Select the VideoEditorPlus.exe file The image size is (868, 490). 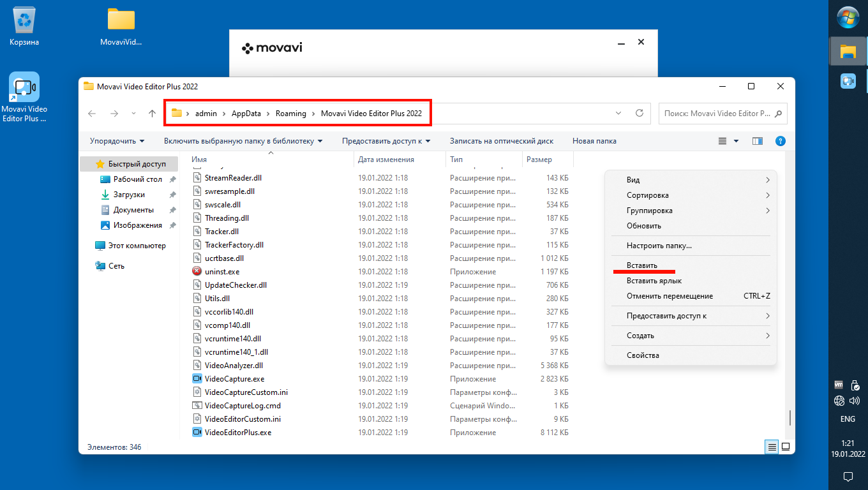[237, 433]
